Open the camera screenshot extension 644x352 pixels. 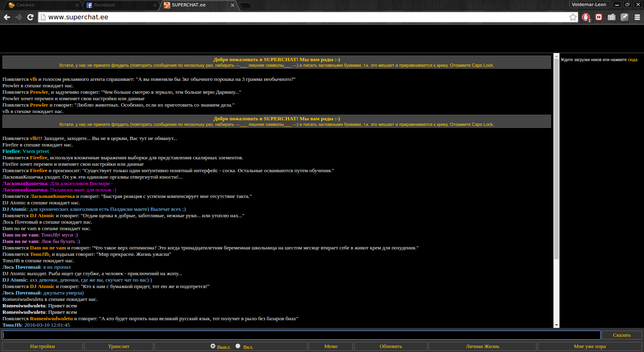[611, 17]
